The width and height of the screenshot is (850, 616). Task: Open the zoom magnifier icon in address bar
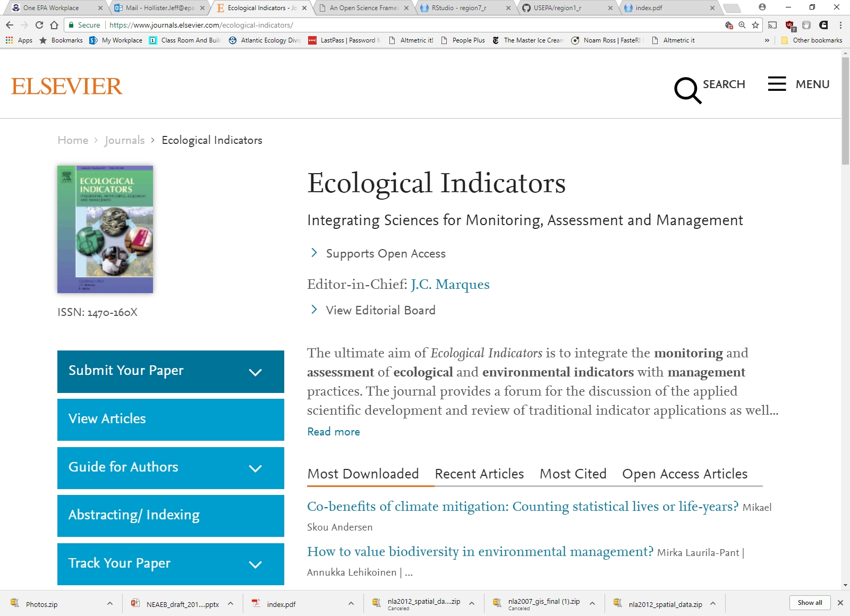pyautogui.click(x=742, y=25)
